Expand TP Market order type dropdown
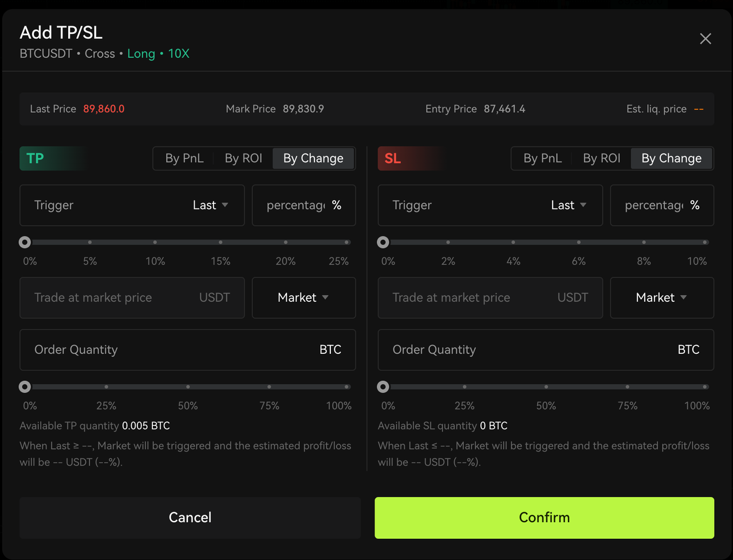Image resolution: width=733 pixels, height=560 pixels. [x=304, y=298]
